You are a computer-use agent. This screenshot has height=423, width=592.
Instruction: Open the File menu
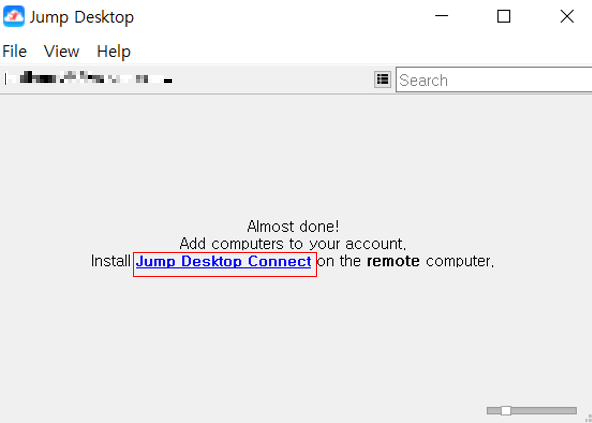[x=14, y=51]
